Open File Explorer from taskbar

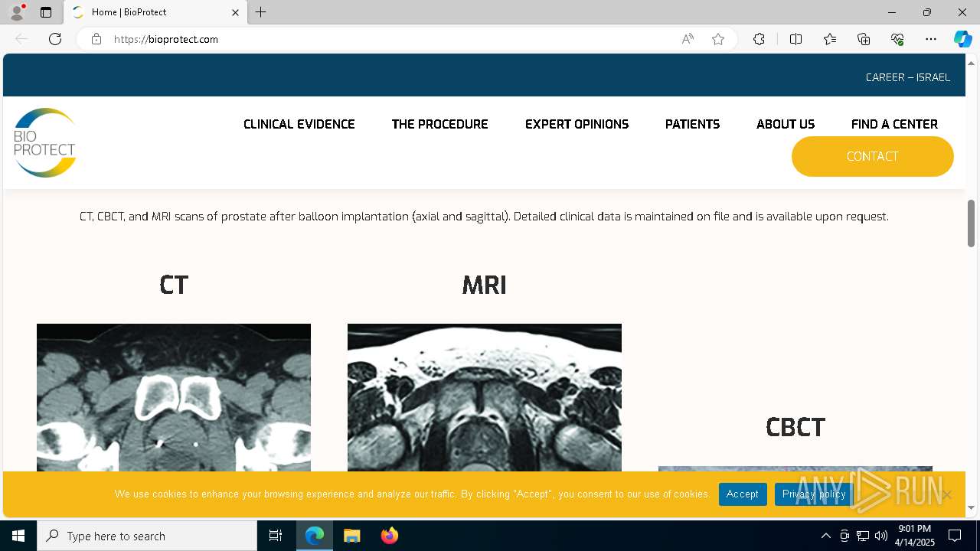352,536
